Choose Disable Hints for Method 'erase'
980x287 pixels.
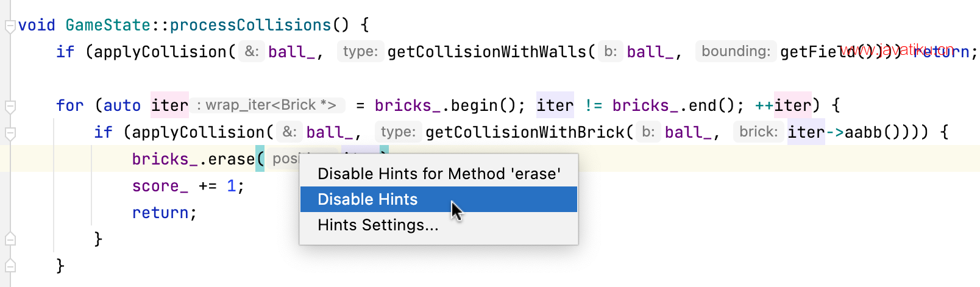tap(439, 174)
